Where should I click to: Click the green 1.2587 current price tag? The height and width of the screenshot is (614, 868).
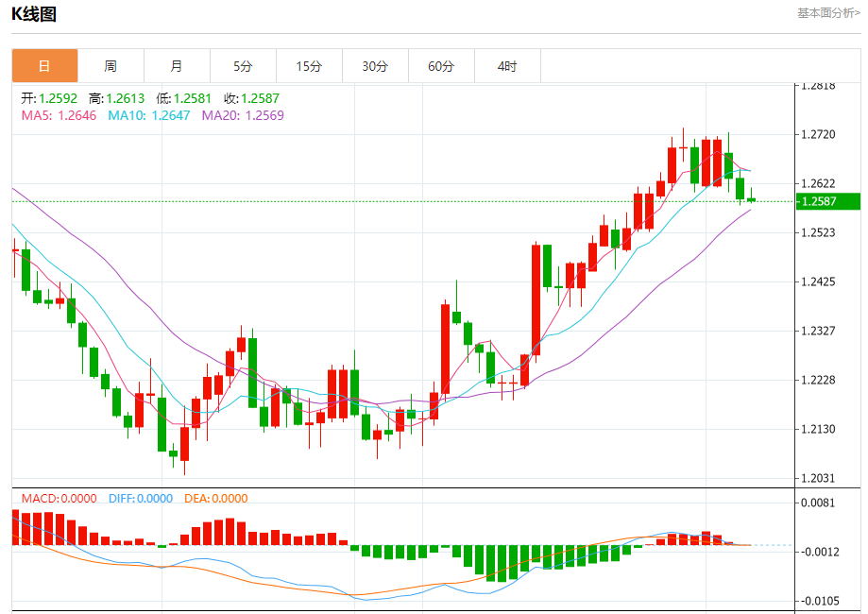coord(828,201)
